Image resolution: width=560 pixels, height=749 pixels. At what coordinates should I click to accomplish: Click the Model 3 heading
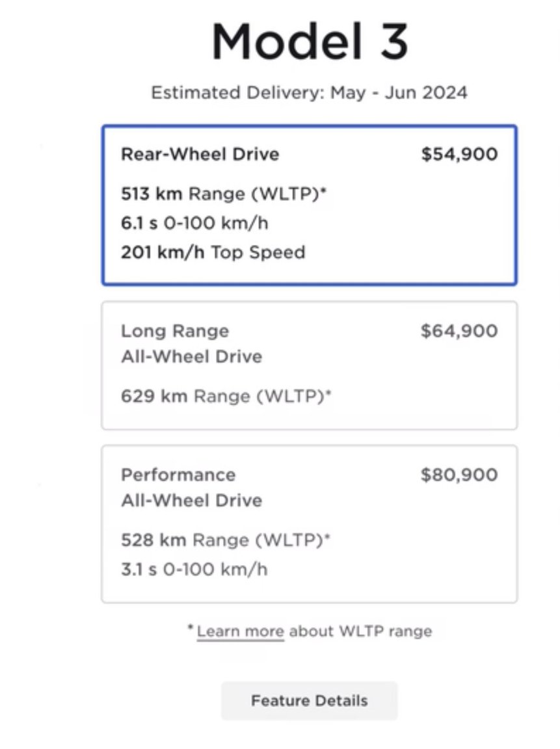310,41
